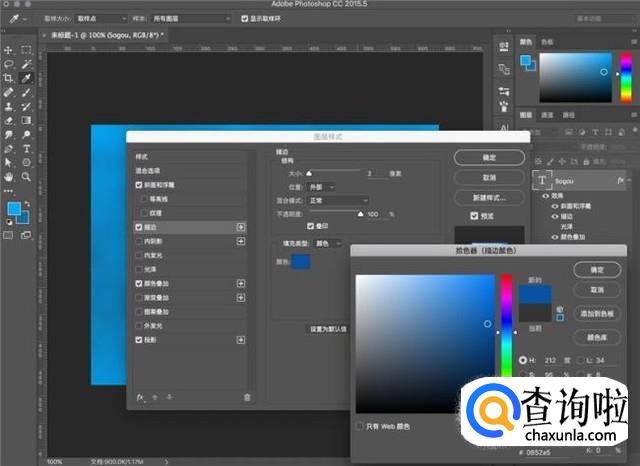The height and width of the screenshot is (466, 640).
Task: Click the fx badge on Sogou layer
Action: 620,180
